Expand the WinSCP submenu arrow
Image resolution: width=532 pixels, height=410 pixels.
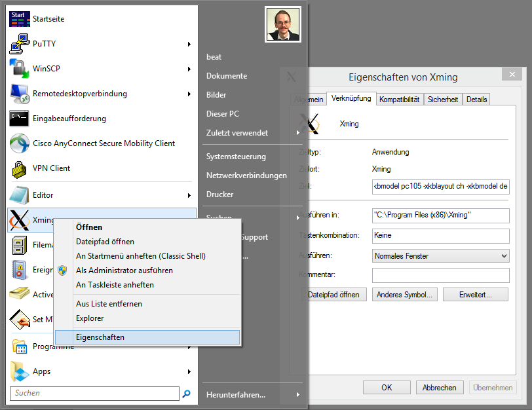(x=189, y=69)
